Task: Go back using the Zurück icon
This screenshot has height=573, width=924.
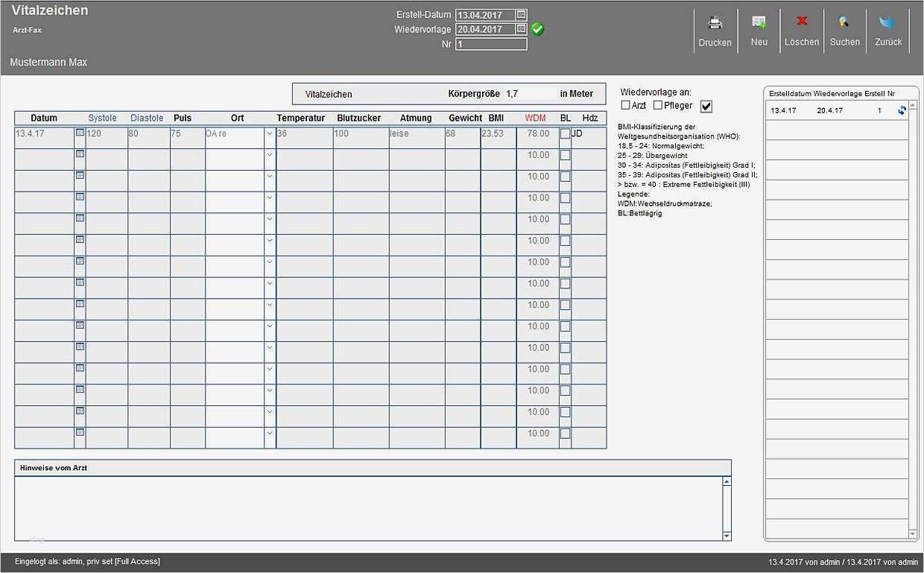Action: [887, 22]
